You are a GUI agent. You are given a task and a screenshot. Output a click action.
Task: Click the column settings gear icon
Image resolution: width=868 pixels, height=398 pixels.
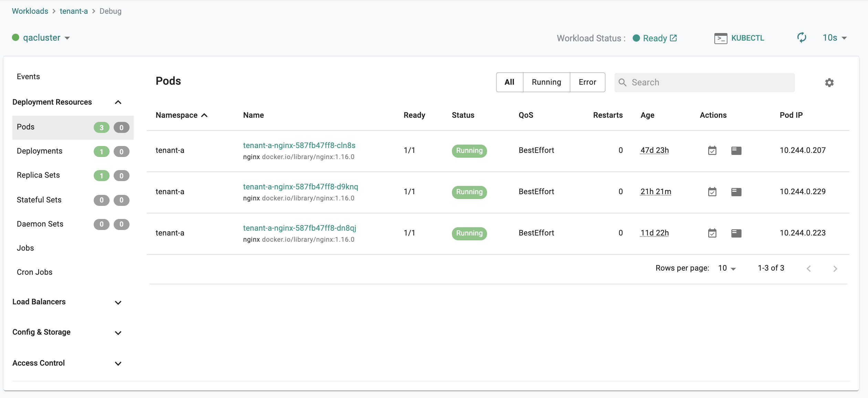[x=830, y=82]
